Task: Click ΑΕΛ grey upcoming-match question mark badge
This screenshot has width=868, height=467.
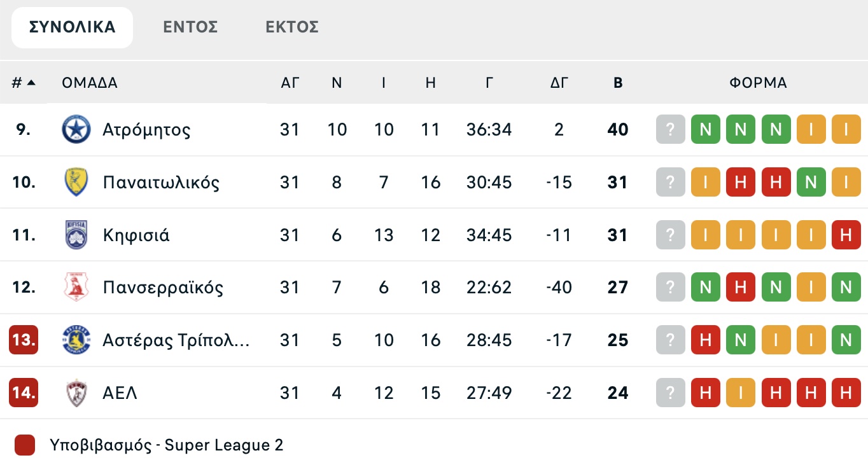Action: point(670,393)
